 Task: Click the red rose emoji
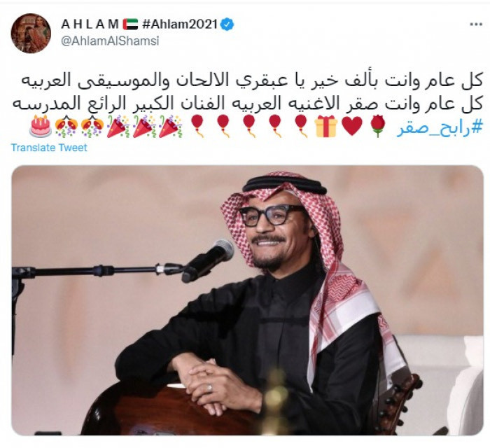[x=379, y=126]
